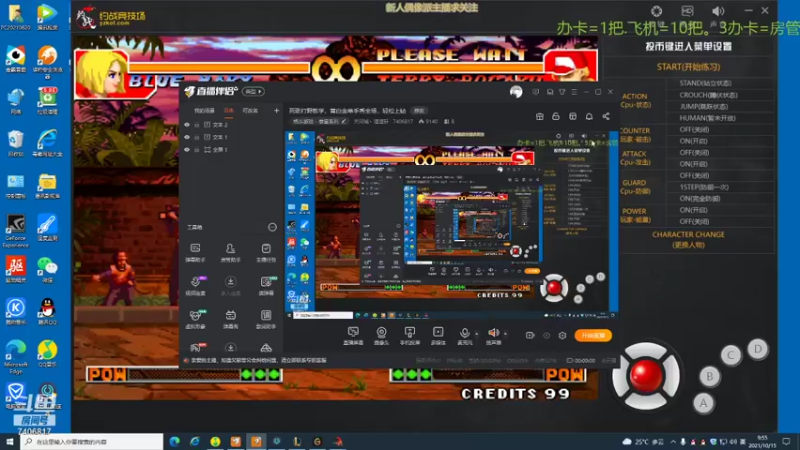Open the danmaku show TV-icon tool

231,319
